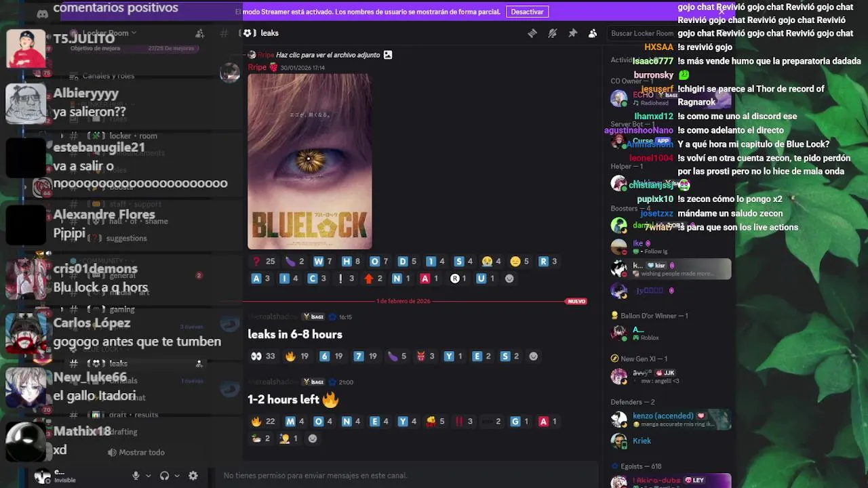Click 'Haz clic para ver el archivo adjunto'
This screenshot has width=868, height=488.
(328, 55)
